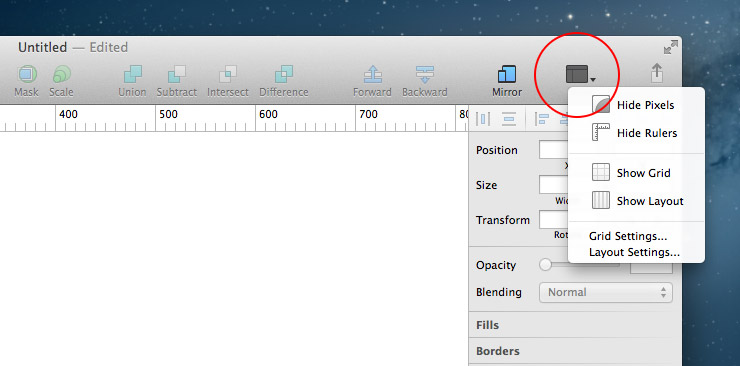Choose Hide Rulers from the menu
Image resolution: width=740 pixels, height=366 pixels.
pyautogui.click(x=636, y=133)
